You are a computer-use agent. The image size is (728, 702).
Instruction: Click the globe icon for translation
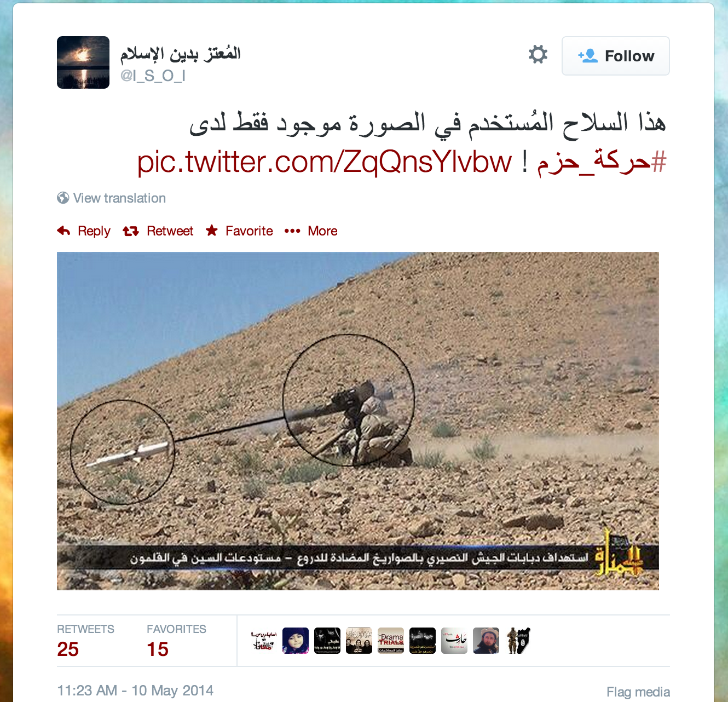63,198
